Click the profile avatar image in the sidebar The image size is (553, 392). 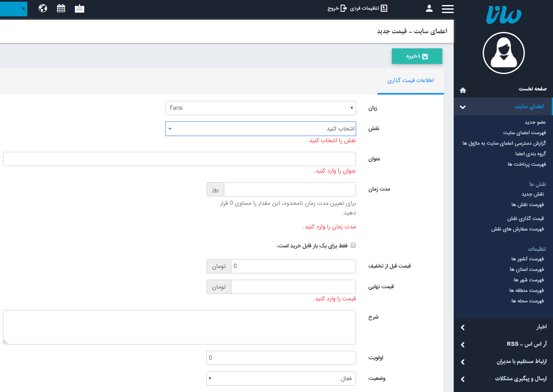click(x=503, y=53)
